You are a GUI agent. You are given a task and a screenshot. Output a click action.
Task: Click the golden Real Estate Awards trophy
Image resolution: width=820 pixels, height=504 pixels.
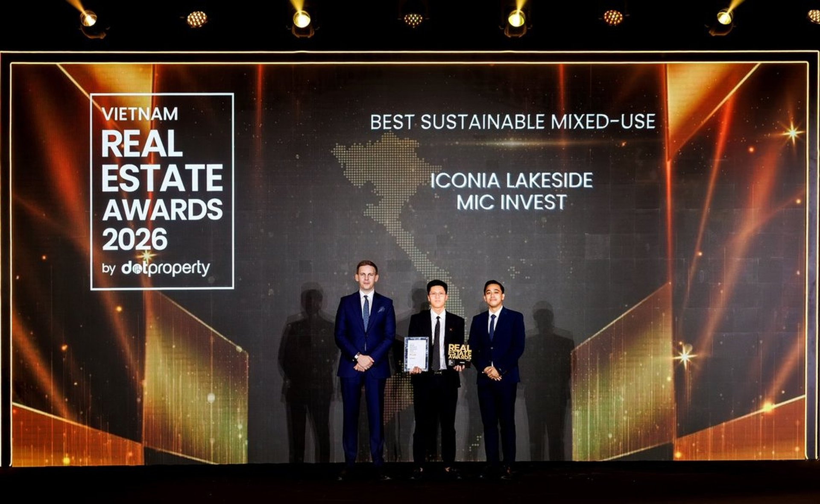460,355
